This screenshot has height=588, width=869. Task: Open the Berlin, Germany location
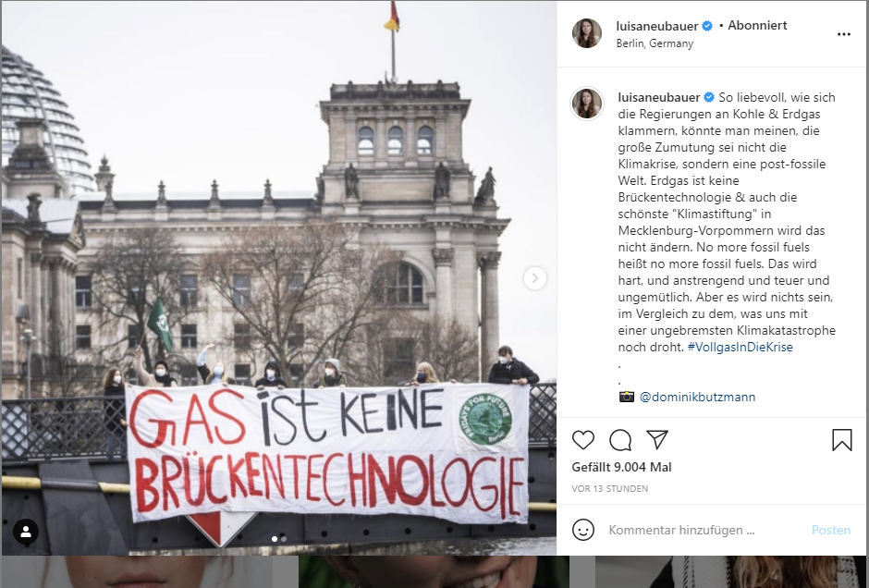pyautogui.click(x=655, y=43)
